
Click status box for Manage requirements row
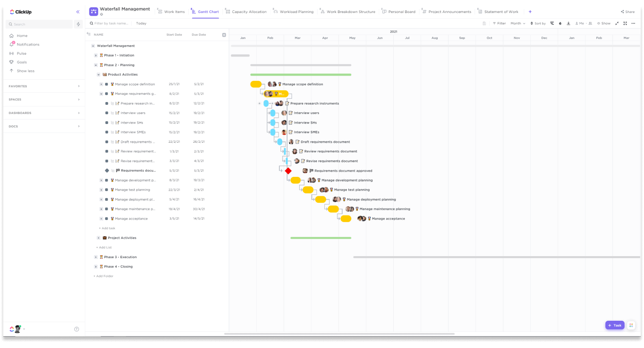[x=106, y=94]
